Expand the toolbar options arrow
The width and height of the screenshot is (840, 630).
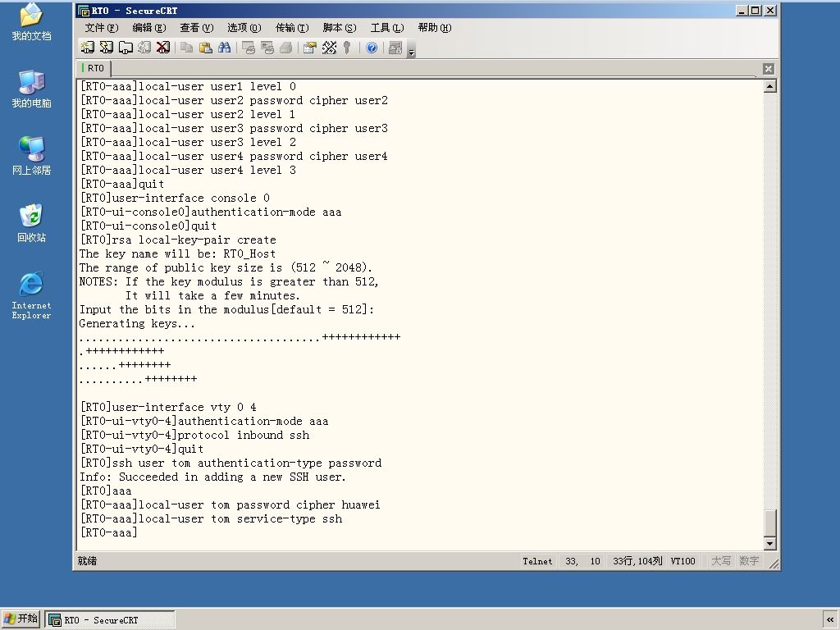click(412, 52)
